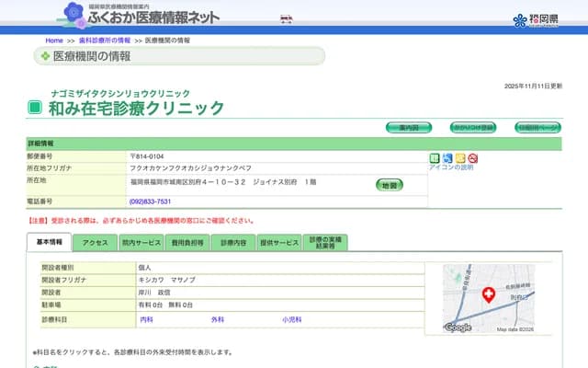The width and height of the screenshot is (588, 368).
Task: Click the red map marker pin
Action: 489,295
